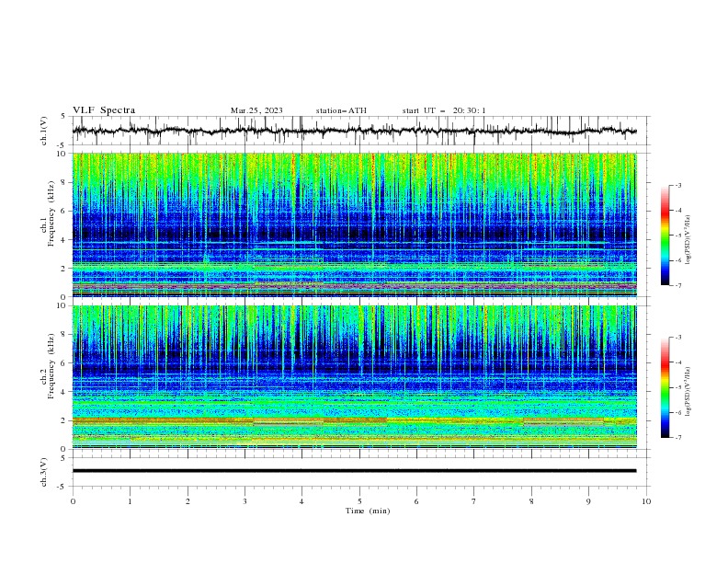The image size is (728, 563).
Task: Click time axis tick label "2"
Action: (188, 501)
